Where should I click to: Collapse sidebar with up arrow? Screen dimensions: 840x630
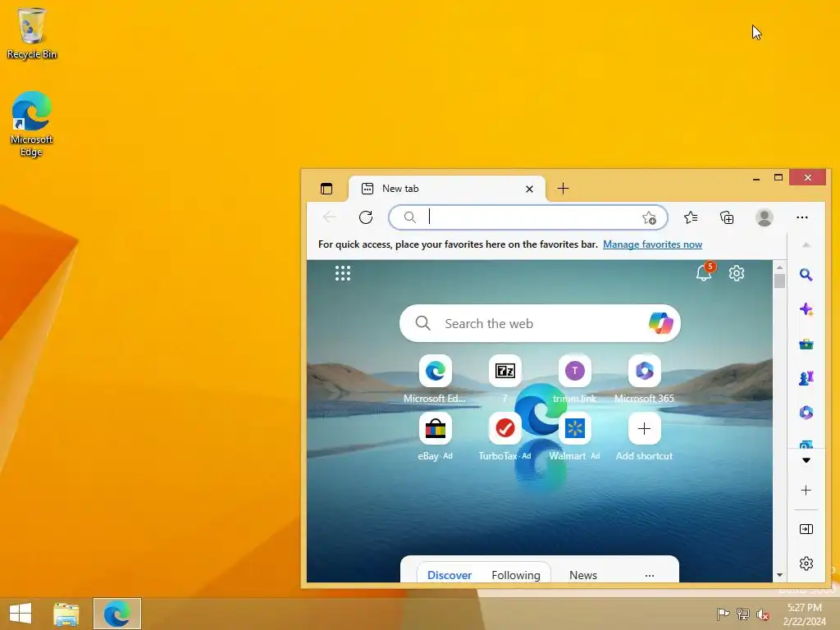click(x=806, y=244)
